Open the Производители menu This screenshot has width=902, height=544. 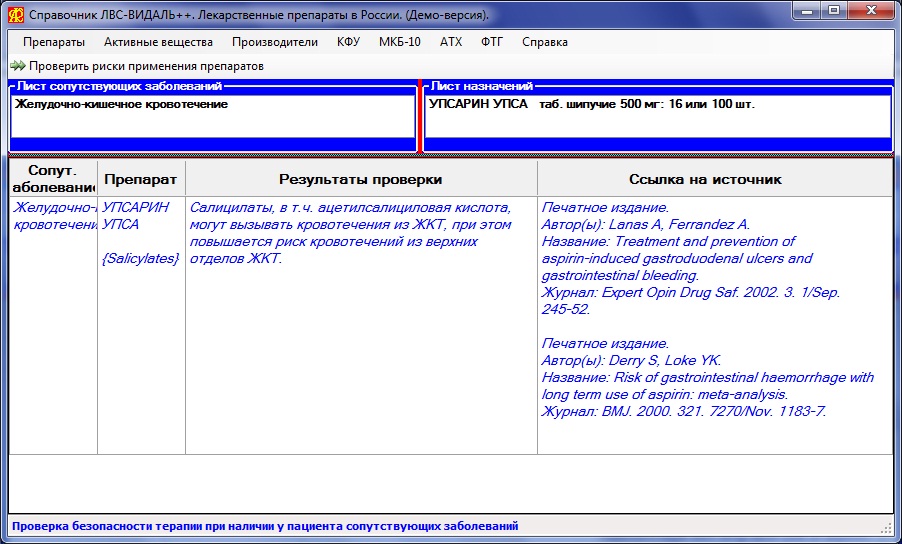click(x=274, y=42)
